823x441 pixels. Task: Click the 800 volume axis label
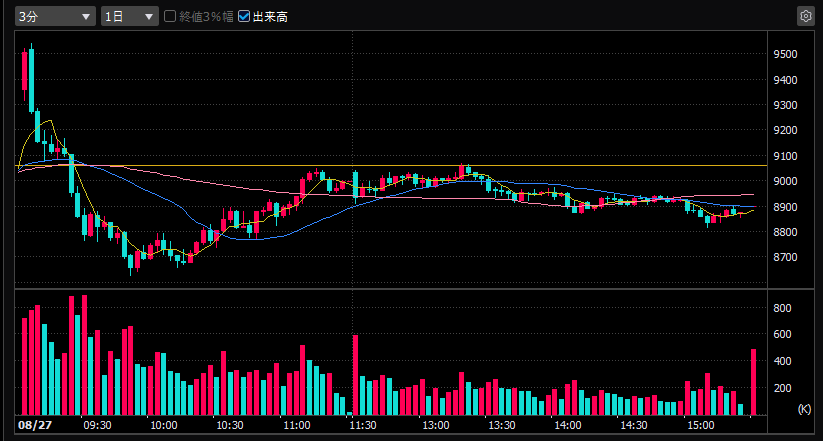[x=782, y=308]
